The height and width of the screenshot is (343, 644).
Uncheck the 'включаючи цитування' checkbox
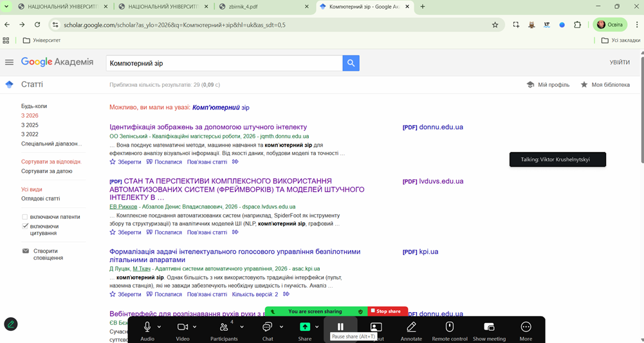[25, 227]
